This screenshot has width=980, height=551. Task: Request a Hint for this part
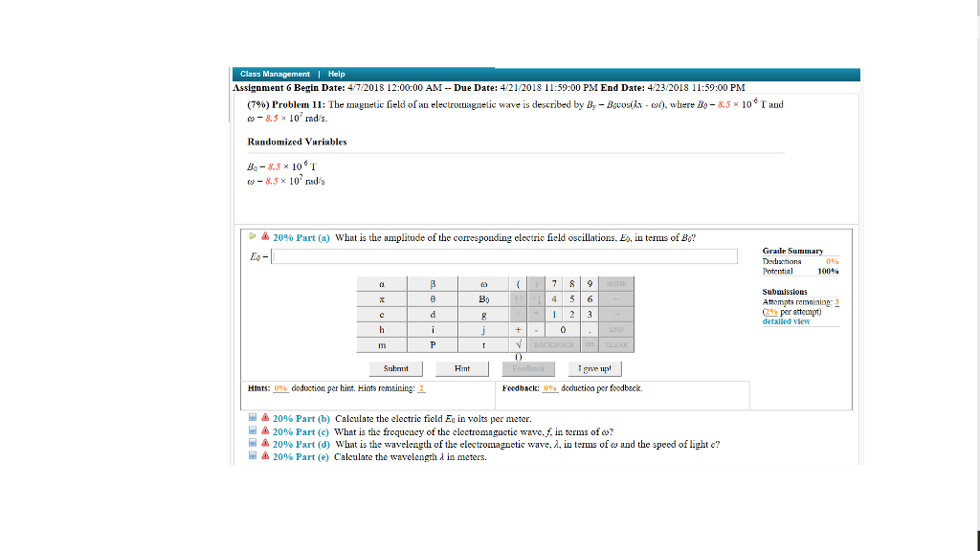point(462,368)
